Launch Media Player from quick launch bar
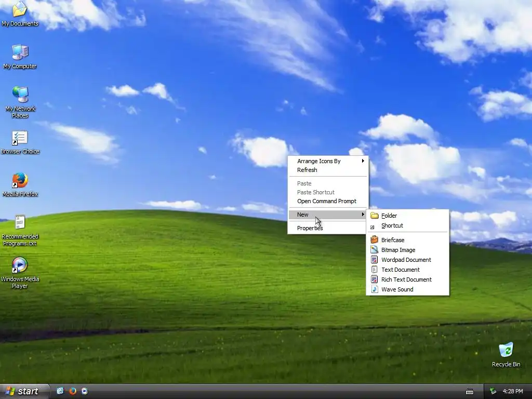Viewport: 532px width, 399px height. [x=85, y=391]
